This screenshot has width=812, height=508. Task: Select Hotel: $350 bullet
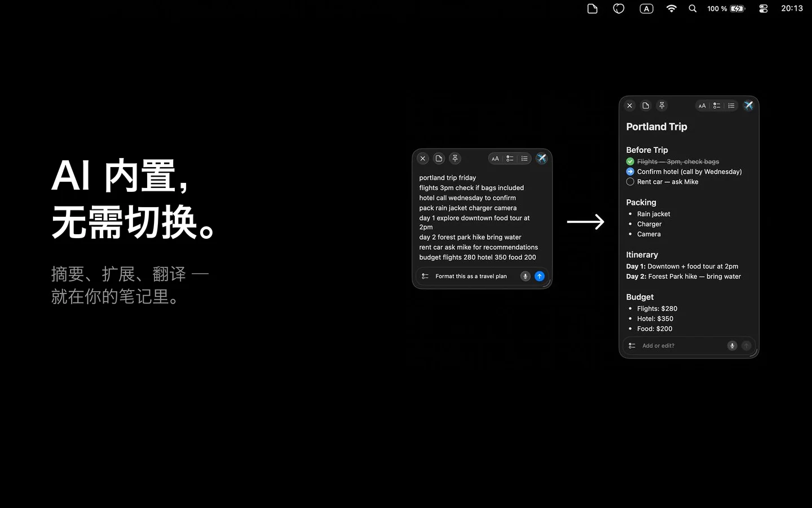[655, 319]
